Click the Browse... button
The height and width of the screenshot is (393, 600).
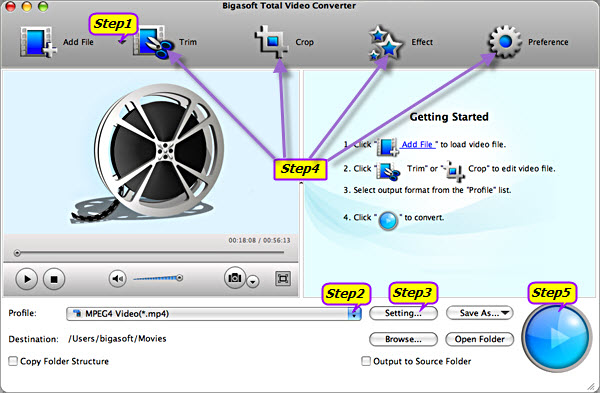pyautogui.click(x=403, y=339)
